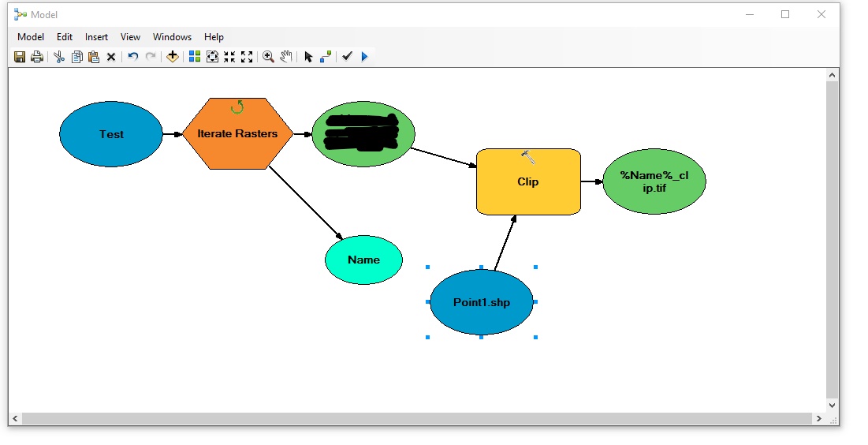
Task: Open the Help menu
Action: [x=214, y=37]
